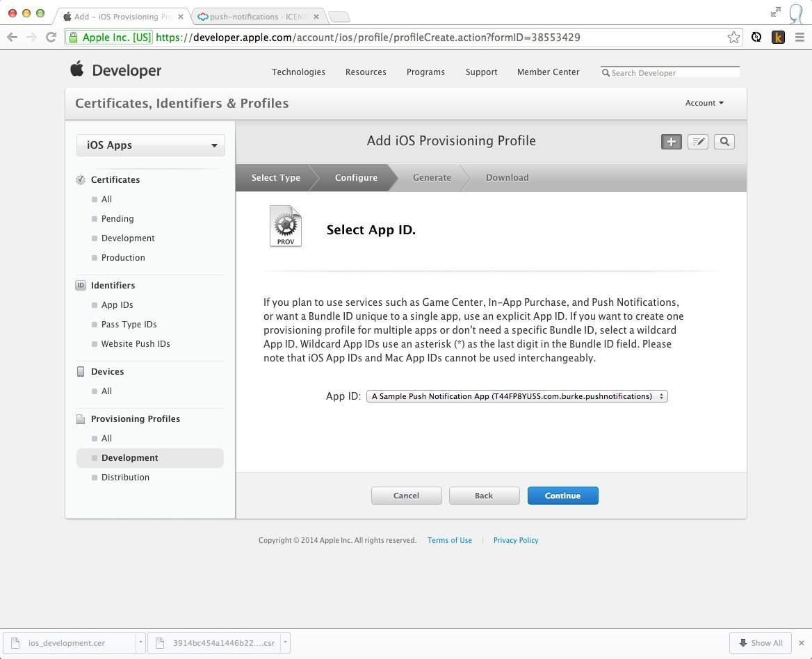Open the App ID selection dropdown

coord(517,396)
